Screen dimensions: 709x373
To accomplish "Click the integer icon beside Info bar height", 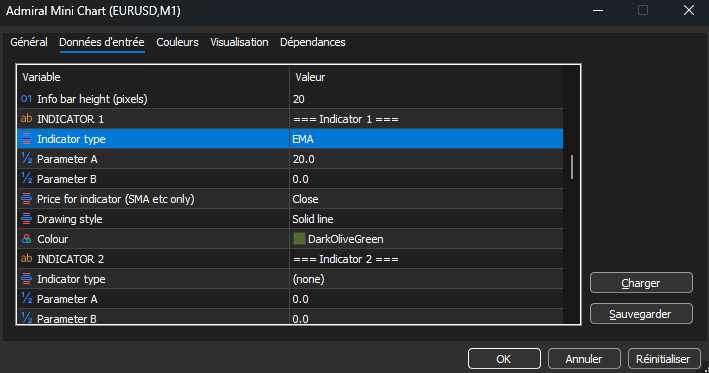I will coord(27,99).
